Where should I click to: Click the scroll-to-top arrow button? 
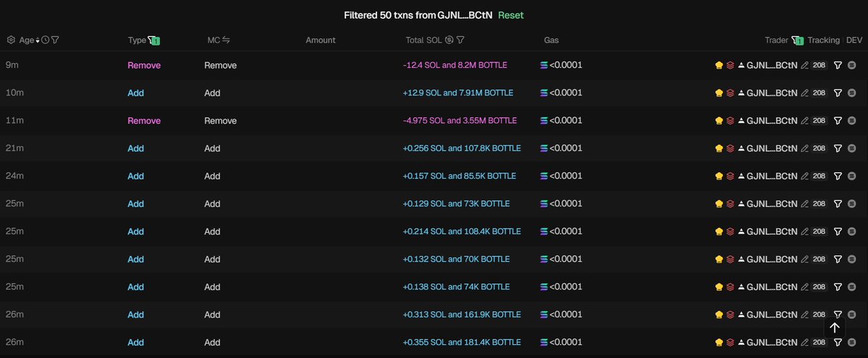pos(834,327)
